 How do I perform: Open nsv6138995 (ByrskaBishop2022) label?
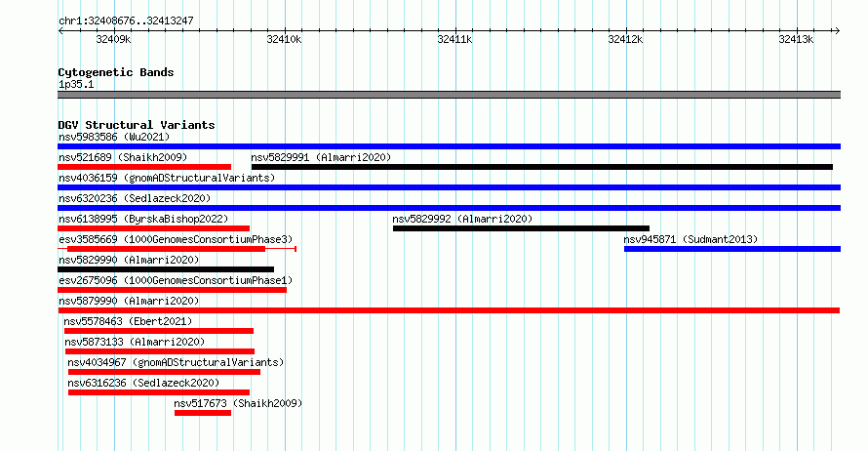[x=143, y=219]
